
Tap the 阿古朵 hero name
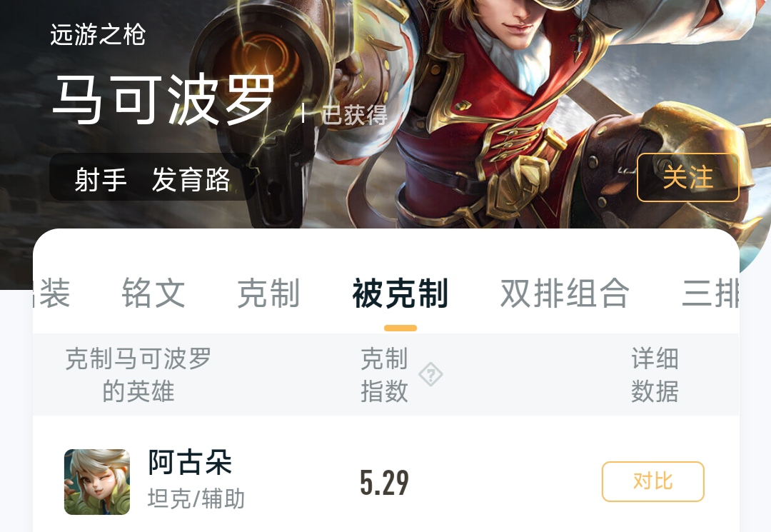[190, 462]
